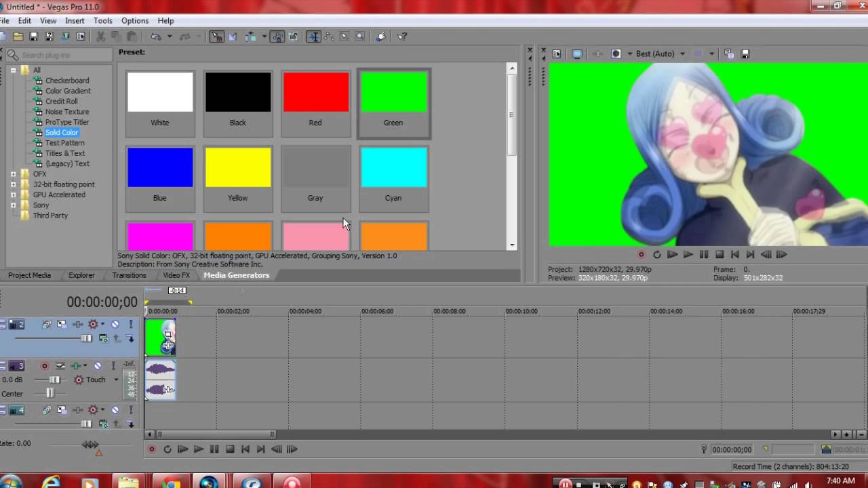Toggle Auto Ripple in the toolbar
Screen dimensions: 868x488
tap(250, 37)
